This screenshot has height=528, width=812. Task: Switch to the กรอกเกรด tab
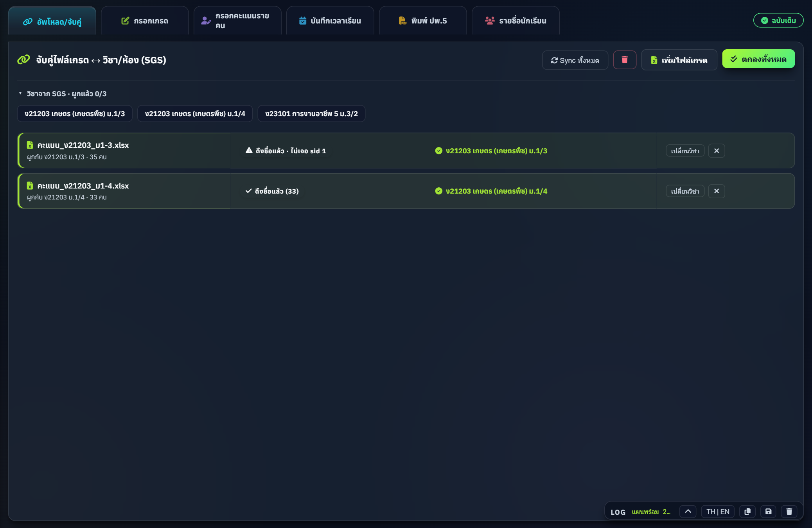(x=145, y=21)
